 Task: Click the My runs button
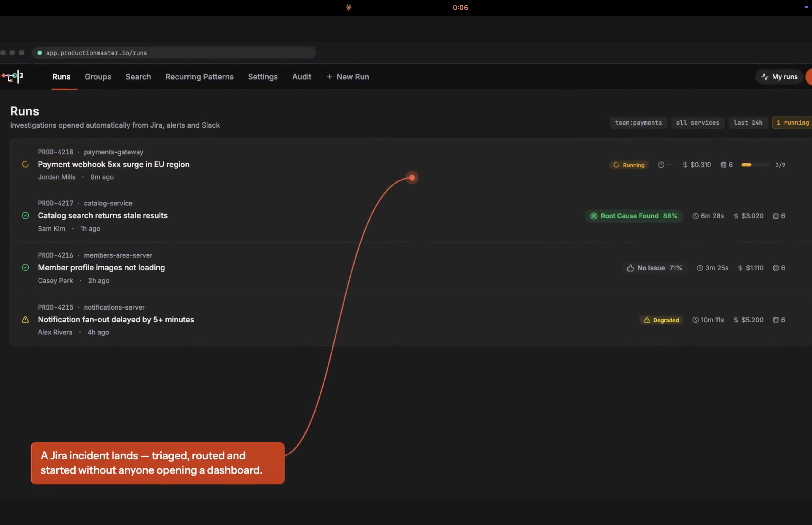point(780,77)
